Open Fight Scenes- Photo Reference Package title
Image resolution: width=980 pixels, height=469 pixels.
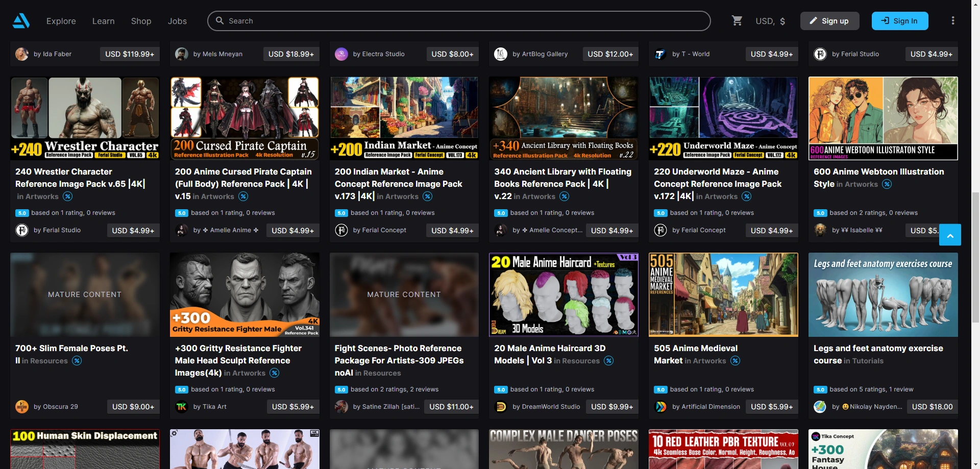[x=399, y=360]
